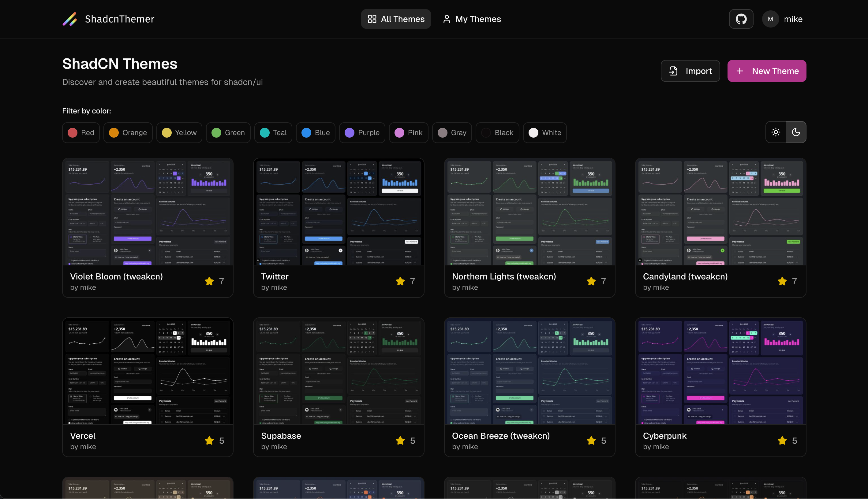Click the Import button
The width and height of the screenshot is (868, 499).
690,71
